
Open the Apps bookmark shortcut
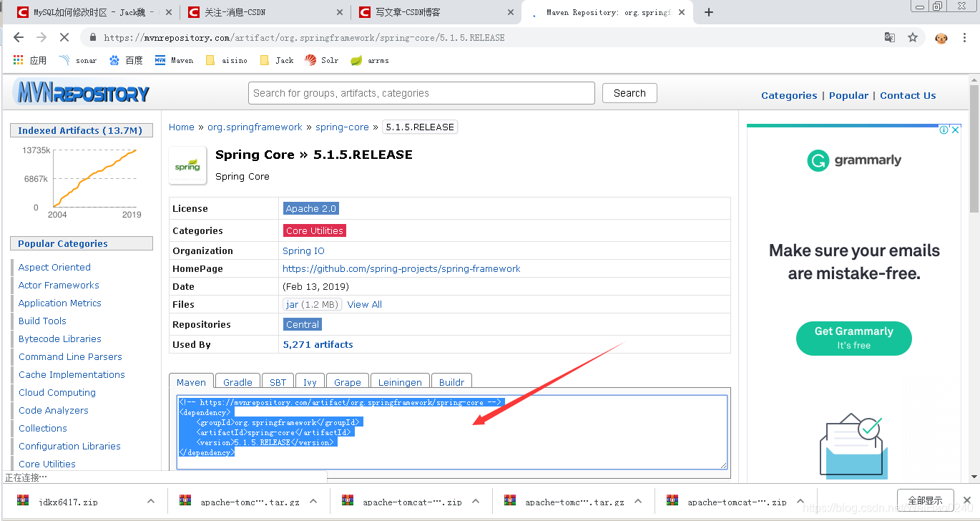[30, 60]
